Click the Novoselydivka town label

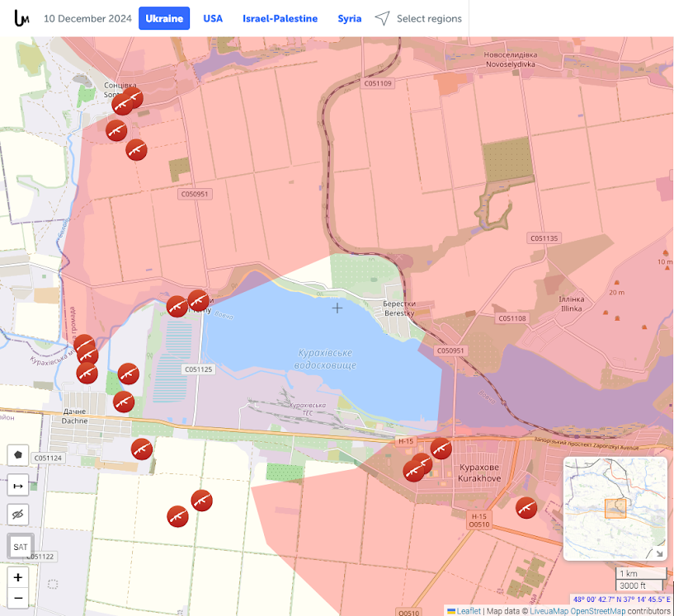tap(510, 59)
